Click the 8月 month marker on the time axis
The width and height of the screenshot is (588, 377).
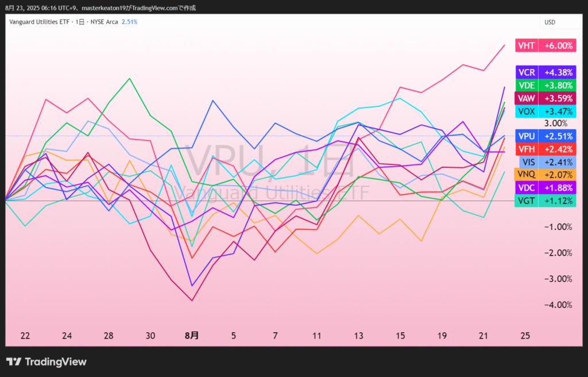[192, 335]
